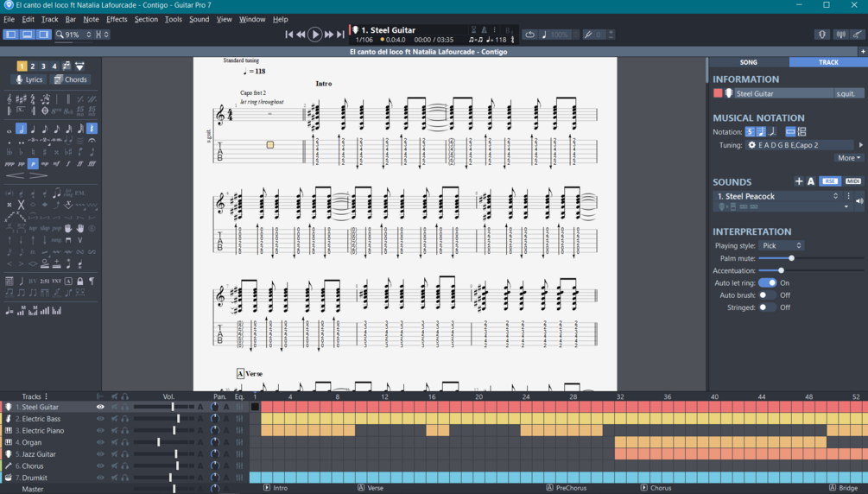The width and height of the screenshot is (868, 494).
Task: Open the Chords panel
Action: coord(70,79)
